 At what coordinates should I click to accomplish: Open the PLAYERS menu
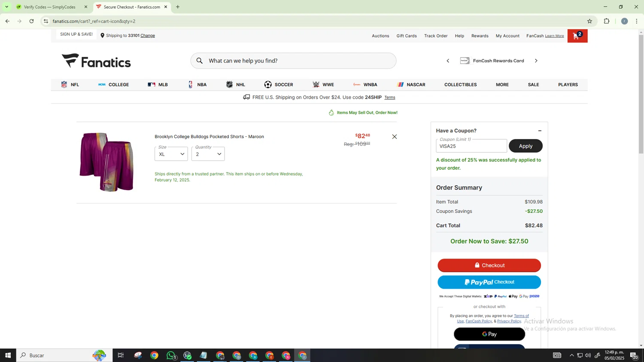pyautogui.click(x=568, y=85)
